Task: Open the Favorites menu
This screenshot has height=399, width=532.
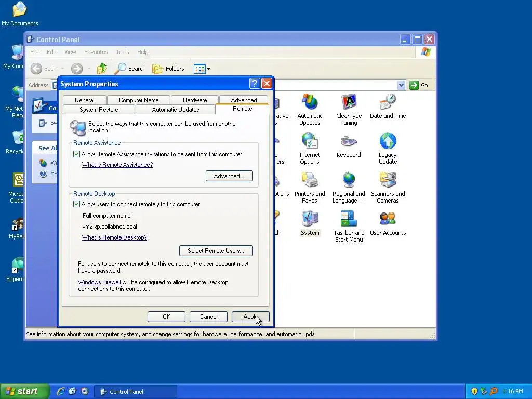Action: click(x=96, y=52)
